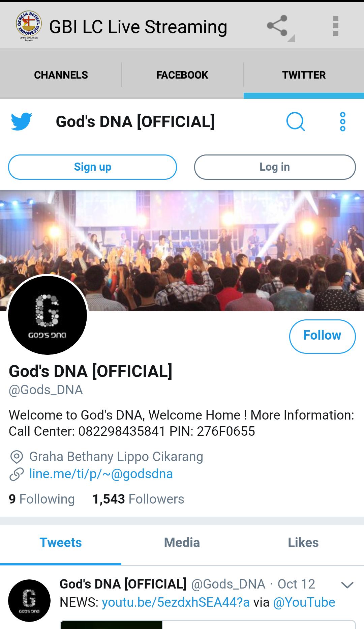Open the Likes tab on the profile

click(x=303, y=543)
